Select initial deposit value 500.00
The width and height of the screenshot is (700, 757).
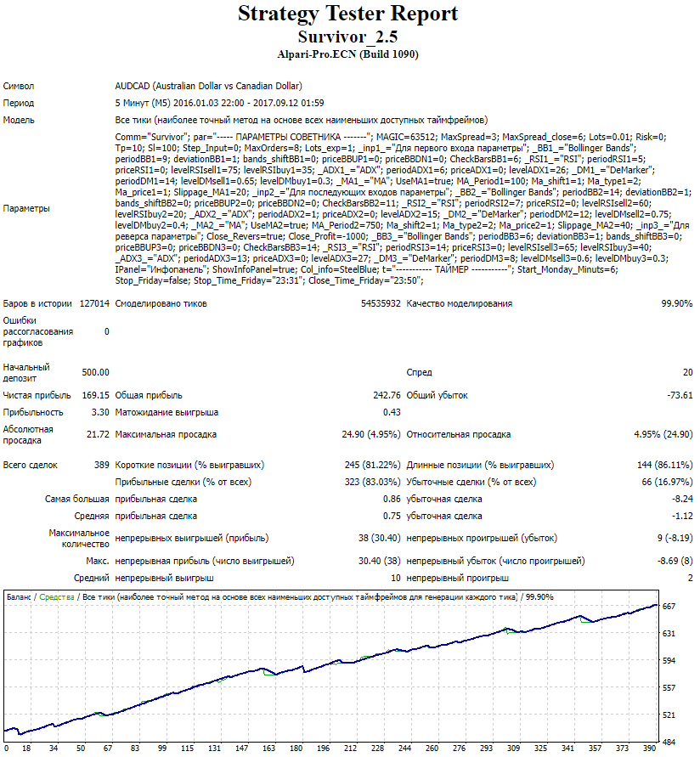(x=96, y=373)
